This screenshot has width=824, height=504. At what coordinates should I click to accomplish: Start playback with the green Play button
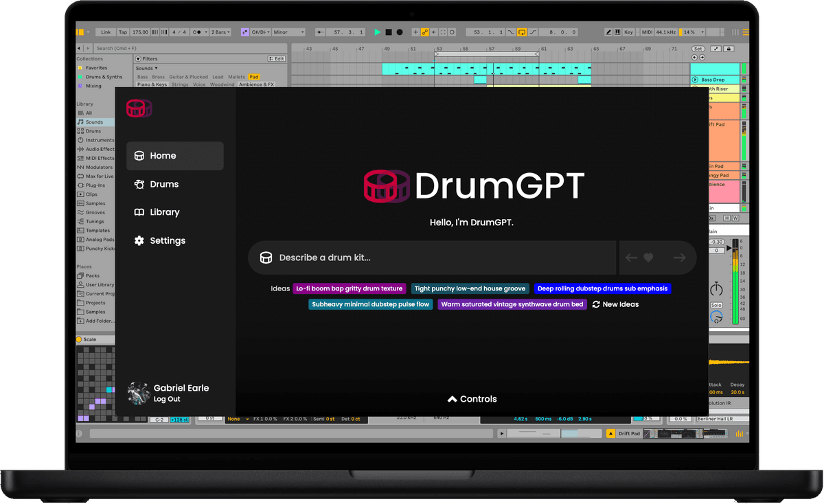pyautogui.click(x=378, y=32)
